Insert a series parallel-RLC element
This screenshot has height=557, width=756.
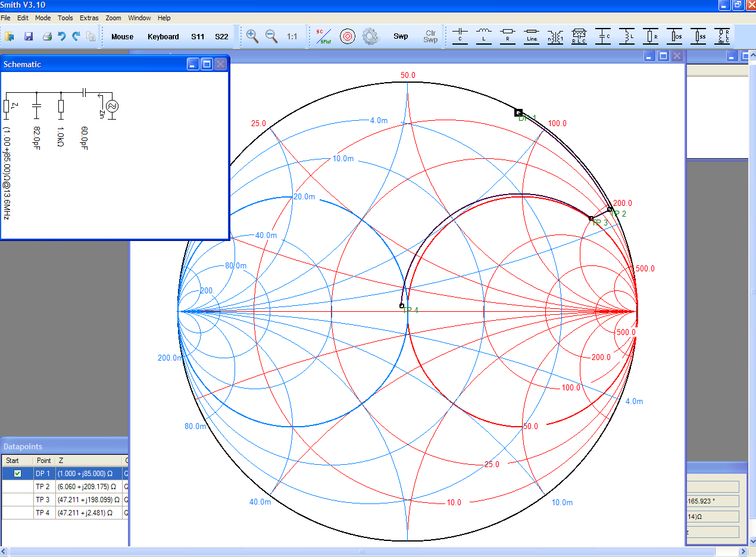[x=579, y=36]
